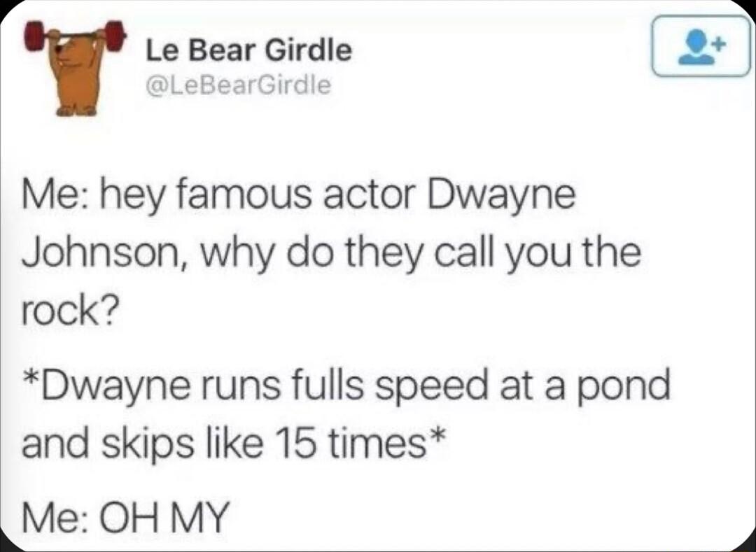Open the weightlifting bear profile picture
This screenshot has height=552, width=756.
pyautogui.click(x=75, y=69)
